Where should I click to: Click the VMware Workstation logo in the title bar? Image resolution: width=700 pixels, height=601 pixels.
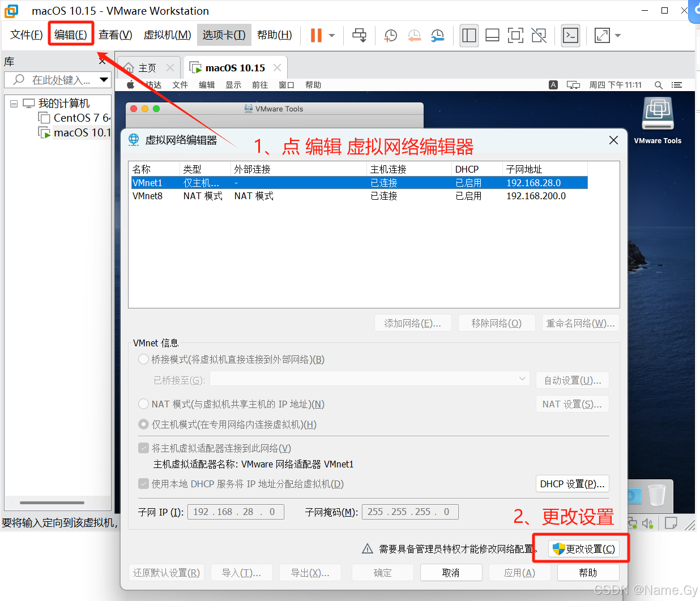pyautogui.click(x=11, y=11)
